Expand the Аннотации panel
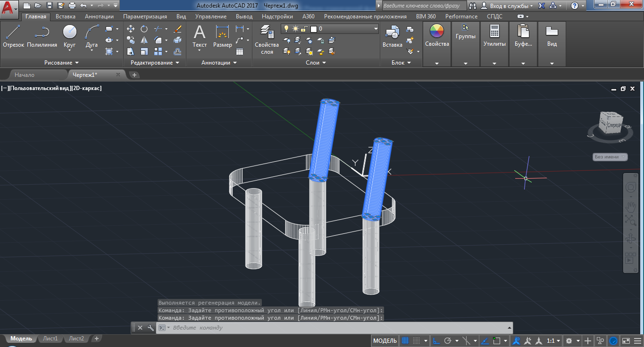The height and width of the screenshot is (347, 644). (x=219, y=63)
